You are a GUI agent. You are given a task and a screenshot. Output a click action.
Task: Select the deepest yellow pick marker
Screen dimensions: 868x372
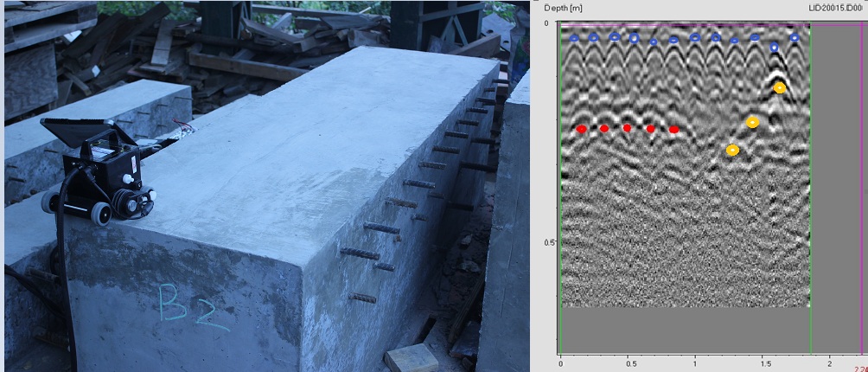pos(732,150)
